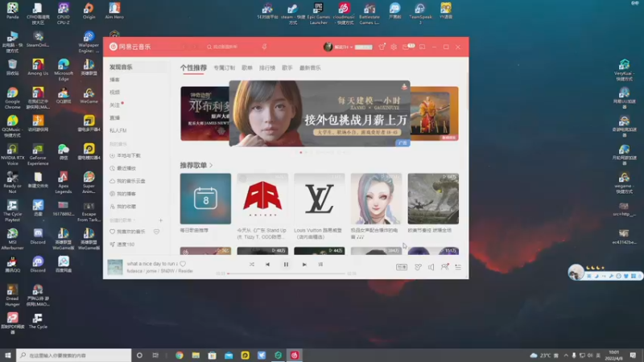This screenshot has width=644, height=362.
Task: Switch to mini player mode
Action: [422, 47]
